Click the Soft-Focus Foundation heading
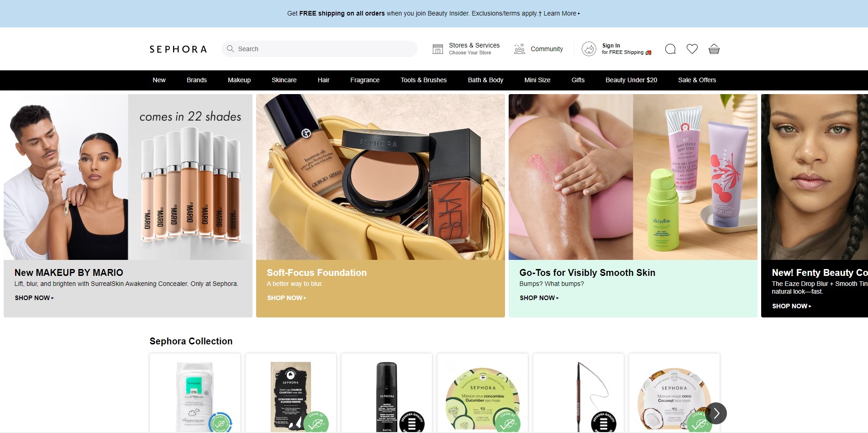 [317, 273]
